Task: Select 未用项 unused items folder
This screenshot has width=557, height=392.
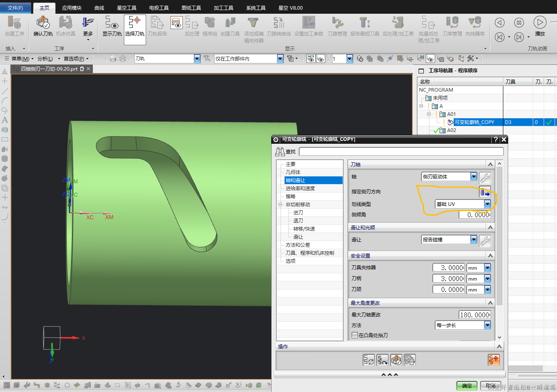Action: pos(440,98)
